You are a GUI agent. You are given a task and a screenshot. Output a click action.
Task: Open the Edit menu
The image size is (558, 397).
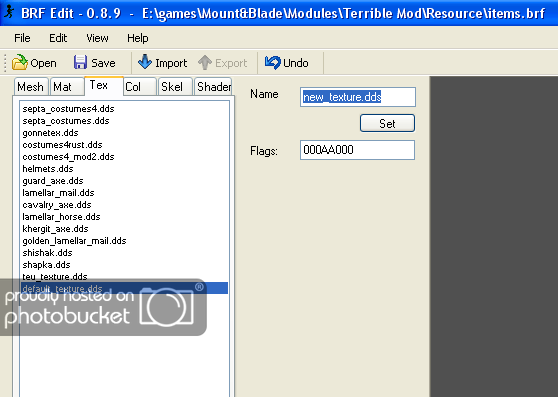pos(58,38)
